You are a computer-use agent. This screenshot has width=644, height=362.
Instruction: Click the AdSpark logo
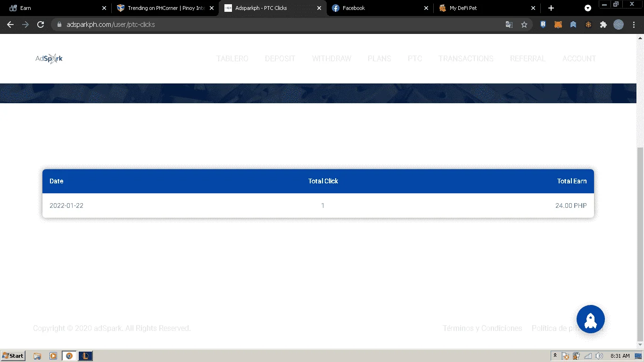point(49,58)
